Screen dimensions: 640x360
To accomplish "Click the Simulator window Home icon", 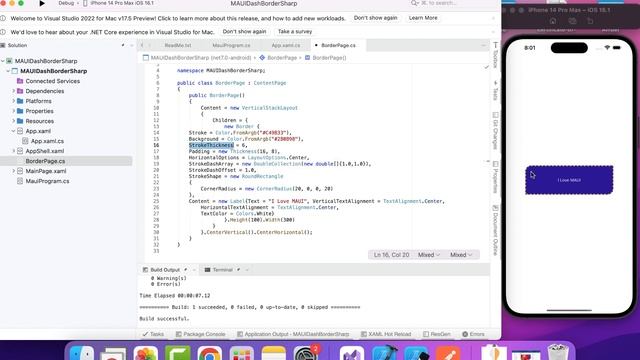I will coord(553,21).
